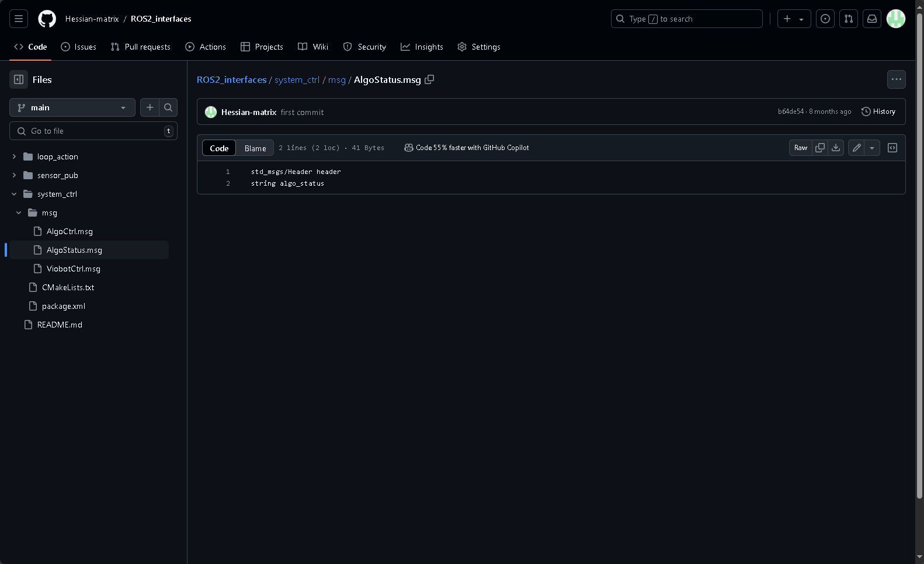Edit this file with the pencil icon
The width and height of the screenshot is (924, 564).
856,148
